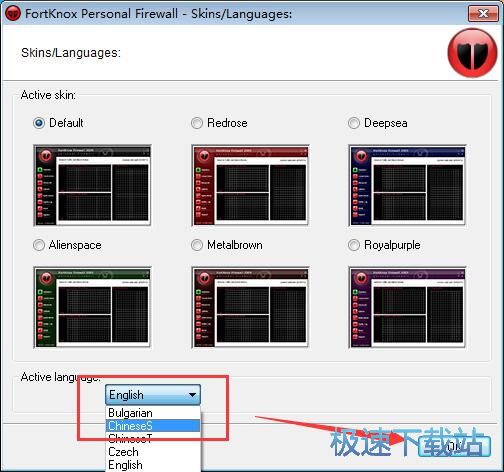Close the Skins/Languages dialog window
This screenshot has width=504, height=472.
pyautogui.click(x=483, y=13)
